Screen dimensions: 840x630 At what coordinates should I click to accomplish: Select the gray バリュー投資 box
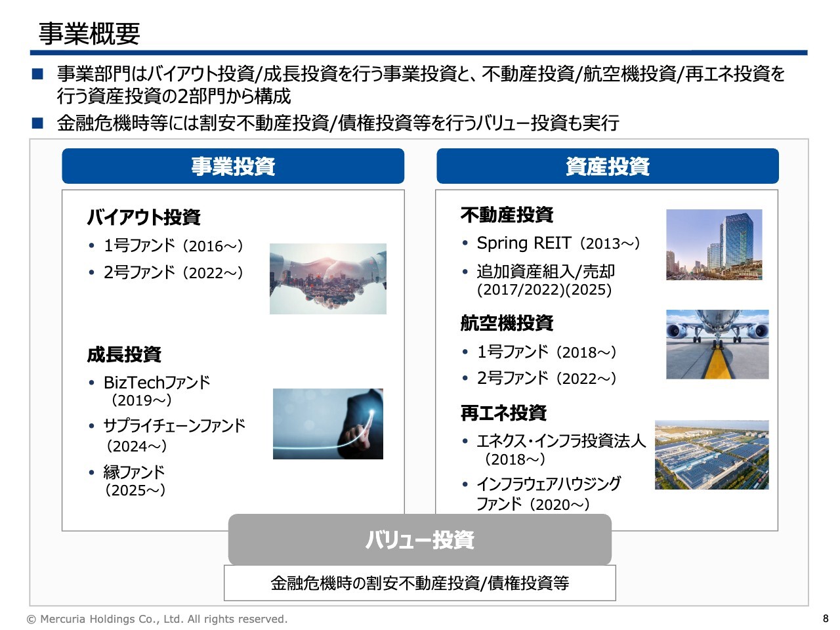pos(419,539)
